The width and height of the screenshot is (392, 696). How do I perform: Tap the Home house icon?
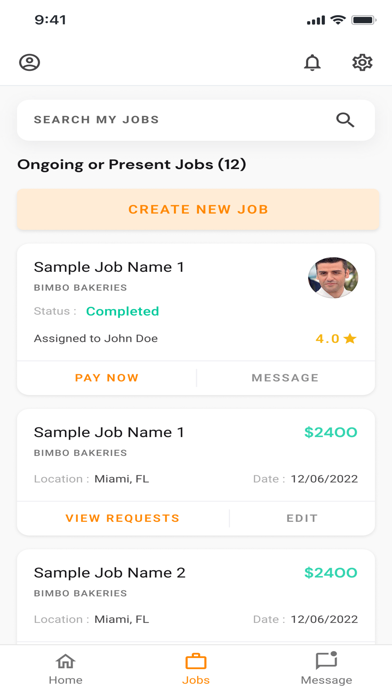tap(65, 661)
